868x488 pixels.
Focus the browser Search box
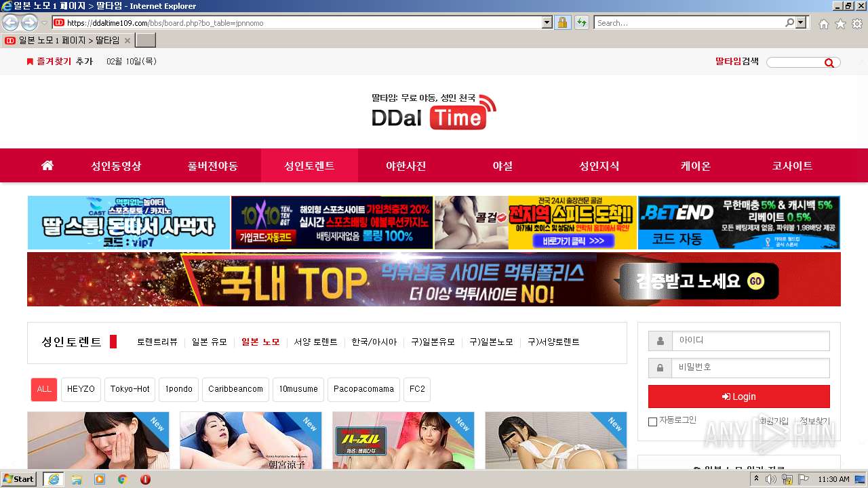pos(689,22)
